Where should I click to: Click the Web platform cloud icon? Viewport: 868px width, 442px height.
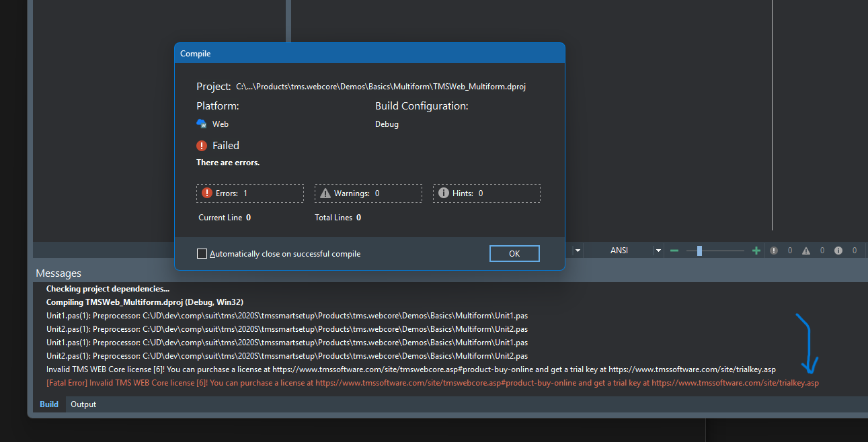point(202,124)
